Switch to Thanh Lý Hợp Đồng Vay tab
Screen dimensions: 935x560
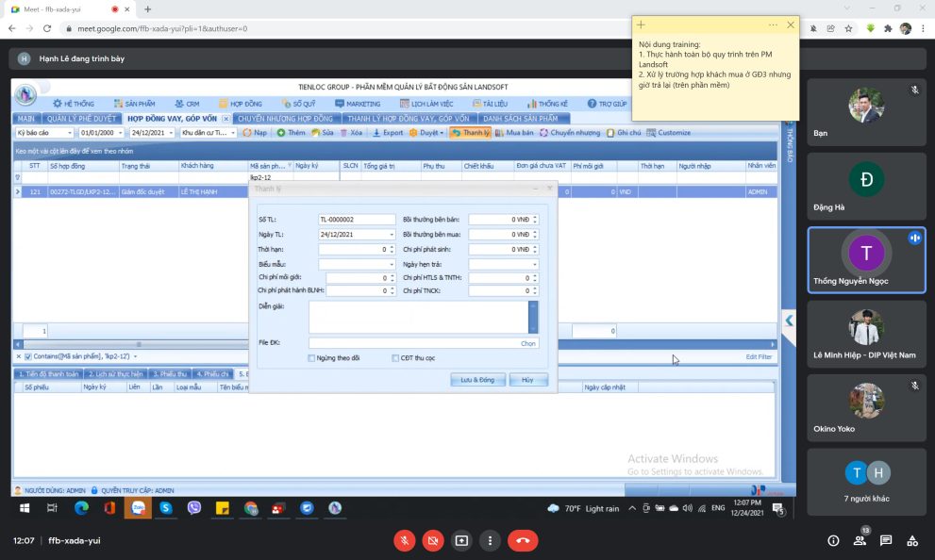pyautogui.click(x=409, y=119)
